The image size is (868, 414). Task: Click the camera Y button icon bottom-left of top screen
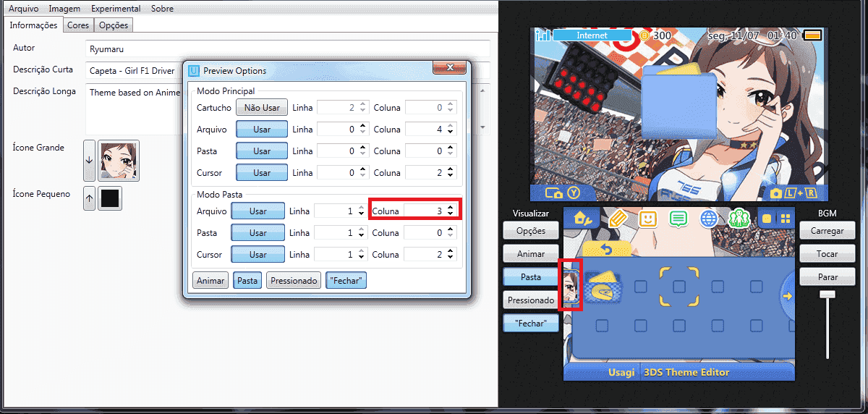pos(563,193)
